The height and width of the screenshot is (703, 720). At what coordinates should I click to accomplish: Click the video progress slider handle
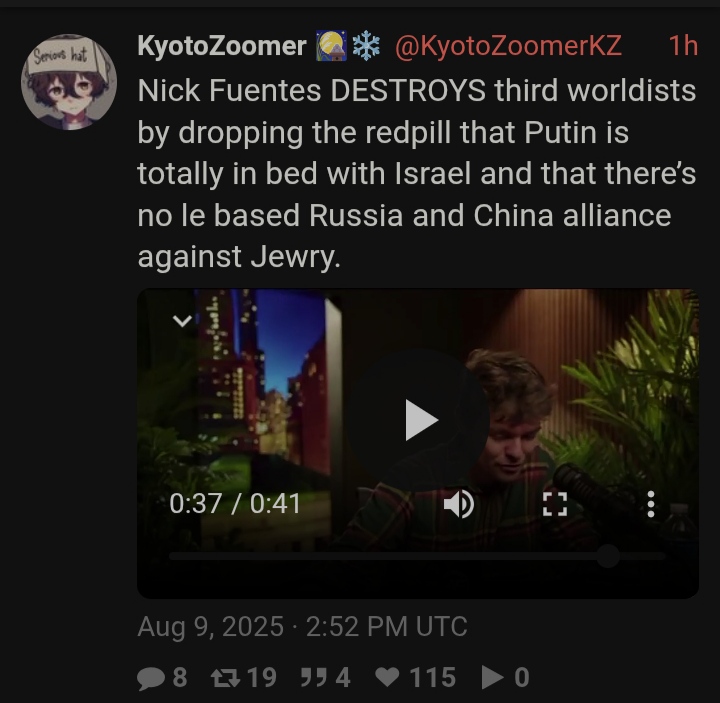click(x=608, y=556)
